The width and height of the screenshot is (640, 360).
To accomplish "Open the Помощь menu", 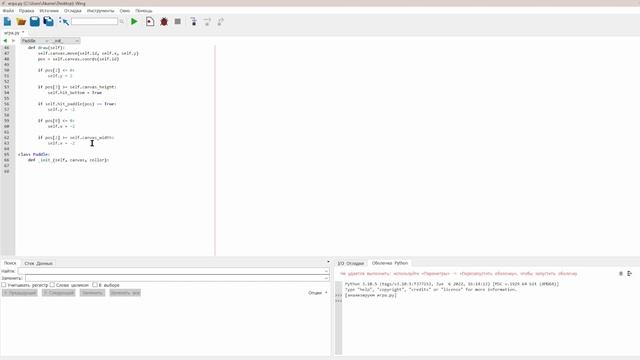I will [x=144, y=11].
